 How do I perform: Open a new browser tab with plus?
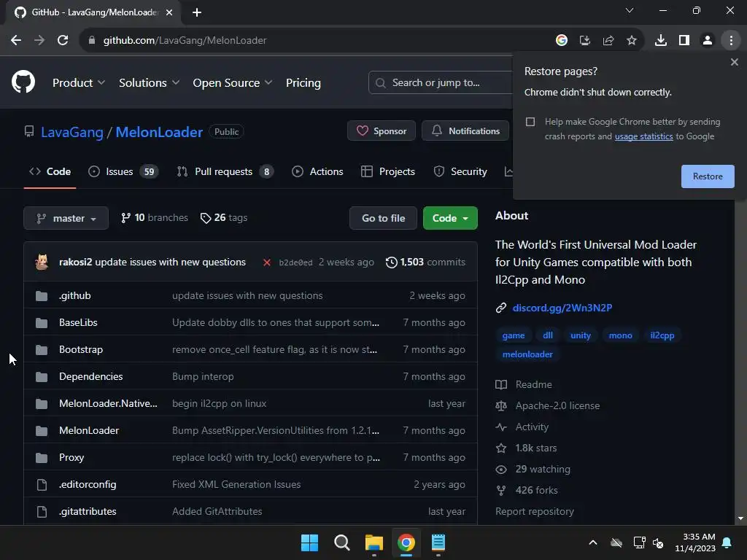pos(197,12)
